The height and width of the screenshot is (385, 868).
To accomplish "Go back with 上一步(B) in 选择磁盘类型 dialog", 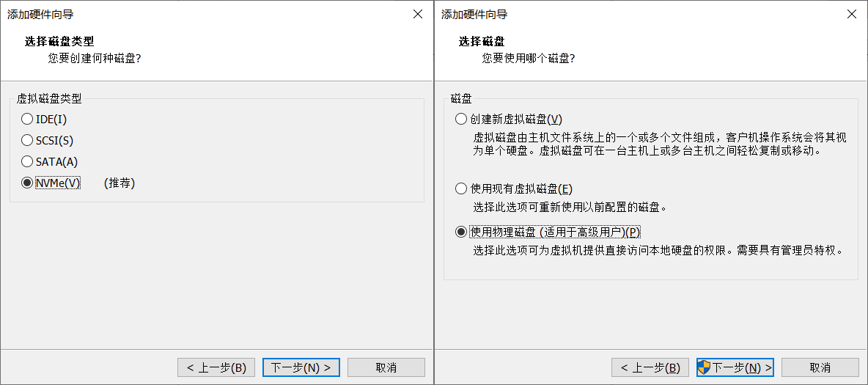I will pyautogui.click(x=216, y=367).
